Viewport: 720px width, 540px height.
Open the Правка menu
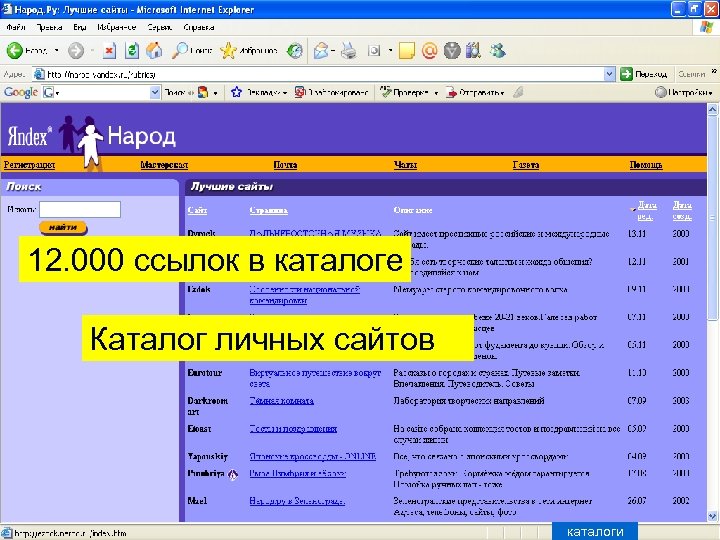pyautogui.click(x=50, y=27)
